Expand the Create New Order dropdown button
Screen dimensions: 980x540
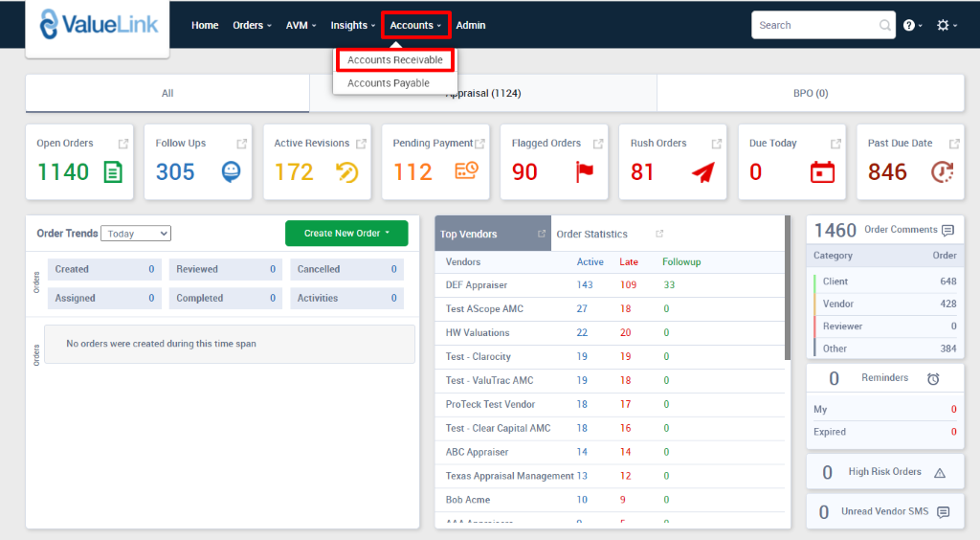[x=346, y=233]
